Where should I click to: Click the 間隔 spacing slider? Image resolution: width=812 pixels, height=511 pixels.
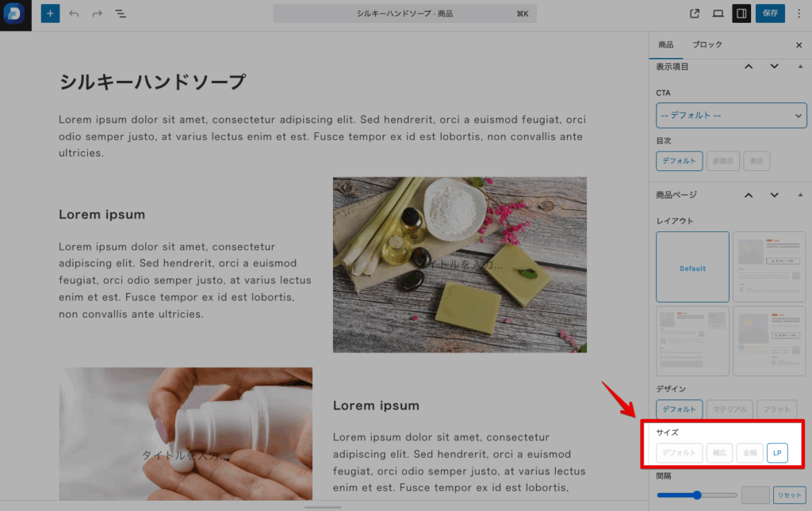pyautogui.click(x=697, y=495)
